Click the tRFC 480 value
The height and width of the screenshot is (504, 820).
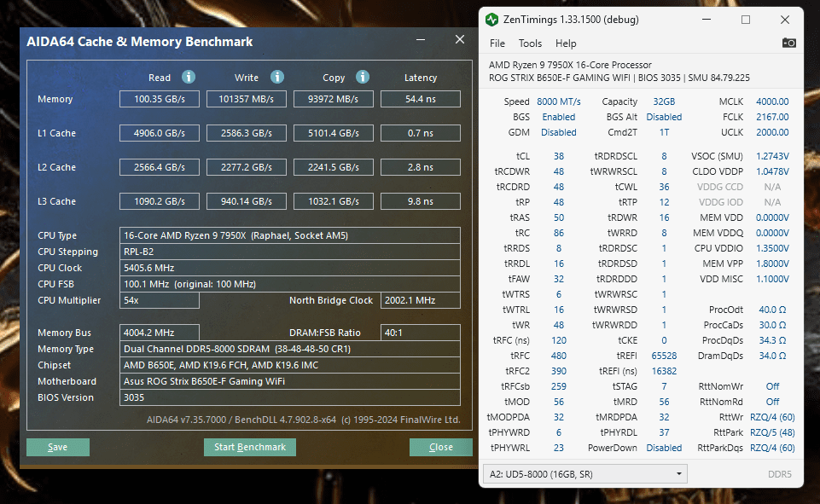(x=559, y=356)
